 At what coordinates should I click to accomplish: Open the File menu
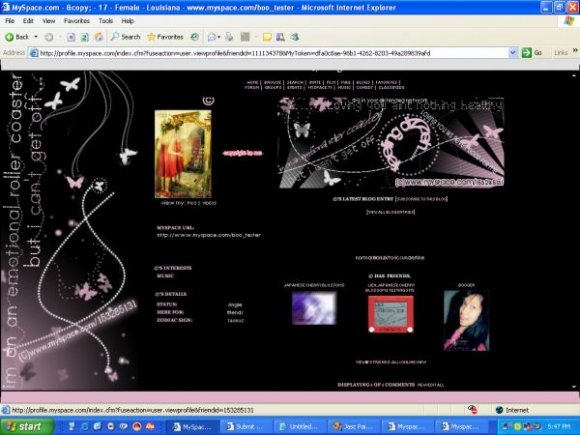point(10,21)
